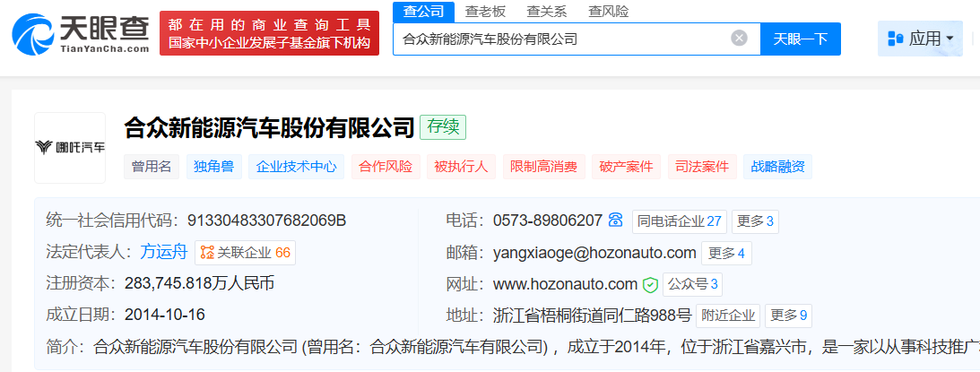Switch to the 查老板 tab
This screenshot has width=980, height=372.
point(485,12)
